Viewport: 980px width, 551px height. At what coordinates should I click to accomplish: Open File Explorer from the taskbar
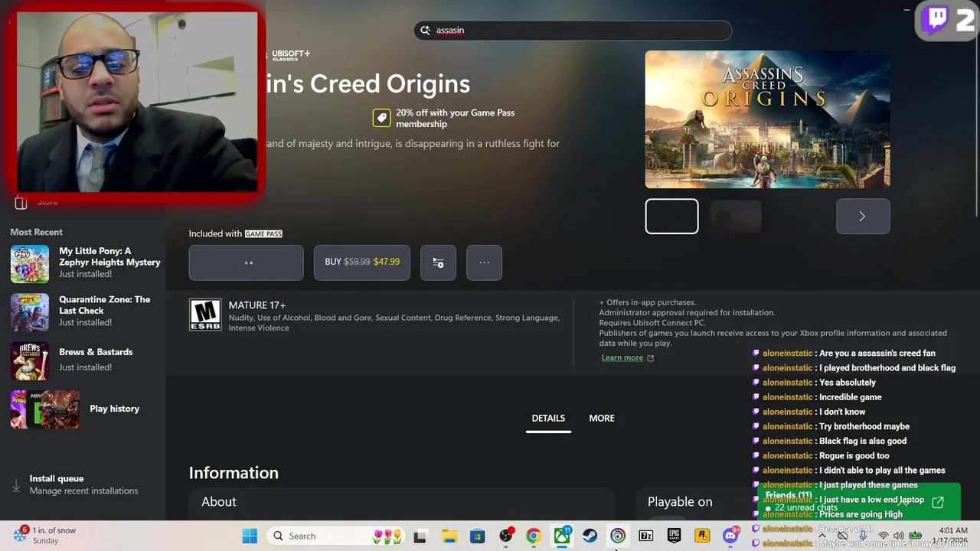[x=449, y=536]
